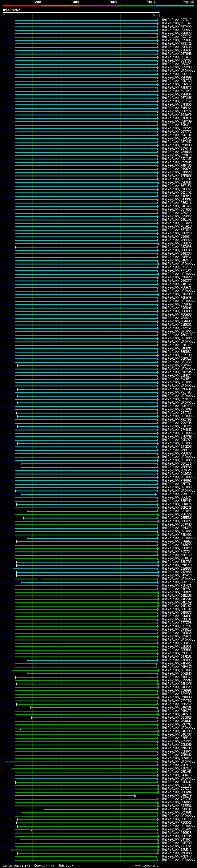This screenshot has height=868, width=197.
Task: Open hit UniRef100_A9SUU6
Action: coord(176,40)
